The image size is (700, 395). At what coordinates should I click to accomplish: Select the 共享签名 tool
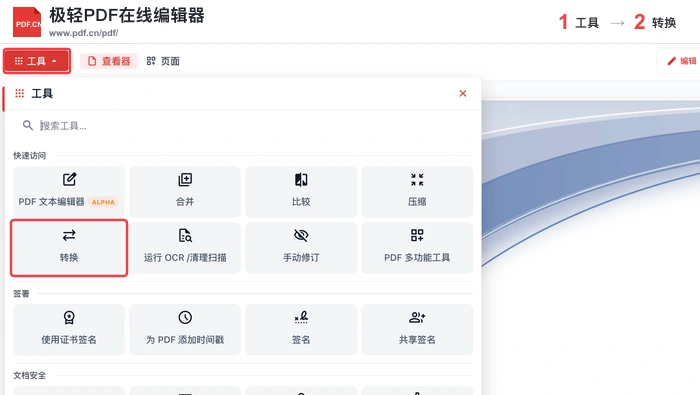[417, 329]
